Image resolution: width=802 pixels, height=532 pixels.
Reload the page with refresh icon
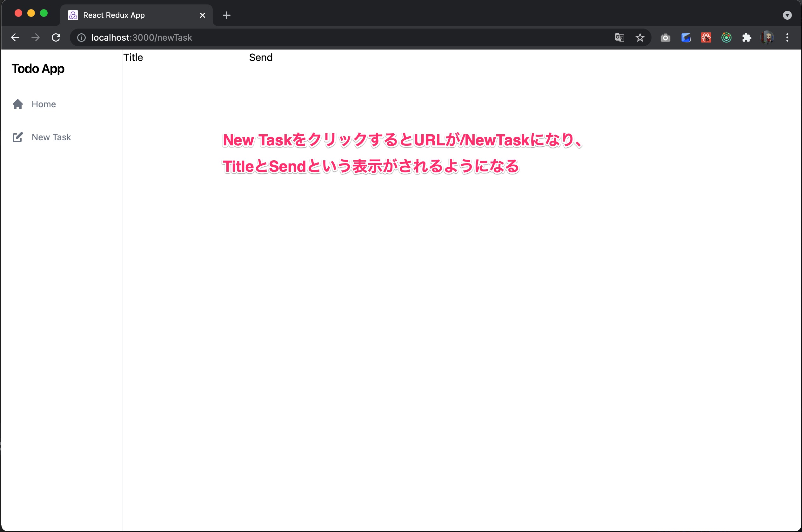(x=56, y=37)
